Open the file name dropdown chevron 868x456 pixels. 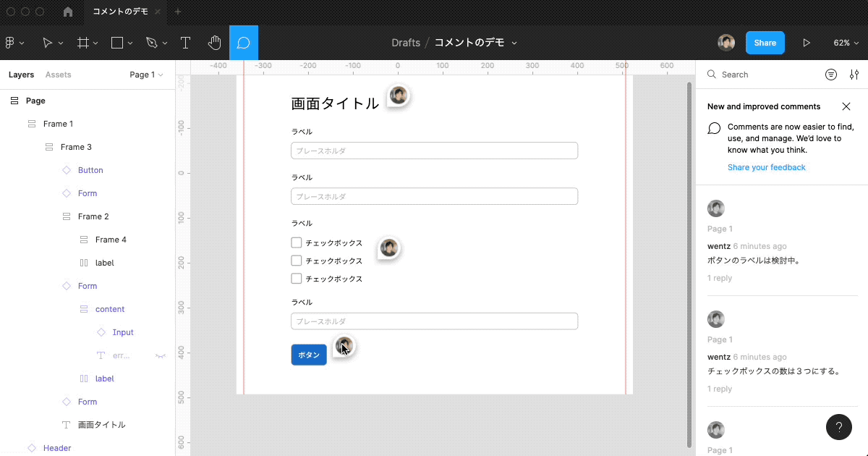(x=514, y=43)
